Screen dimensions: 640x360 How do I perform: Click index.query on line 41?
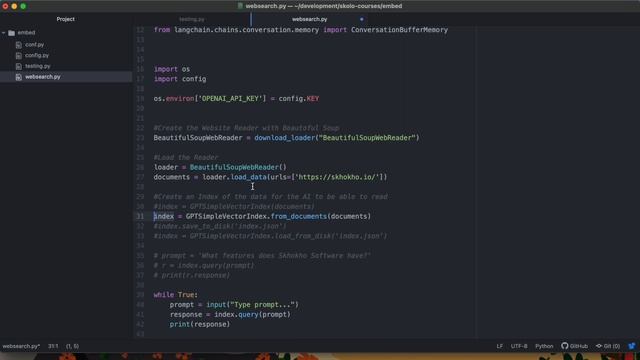point(236,315)
